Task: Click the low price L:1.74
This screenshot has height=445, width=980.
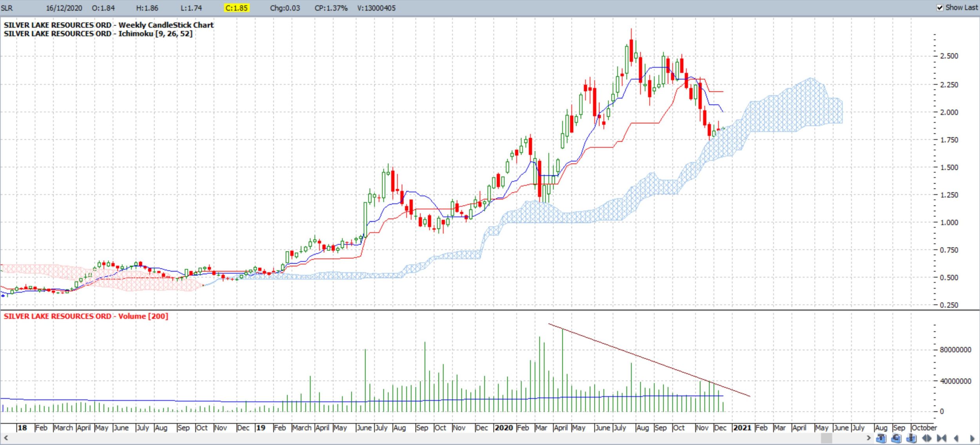Action: tap(191, 8)
